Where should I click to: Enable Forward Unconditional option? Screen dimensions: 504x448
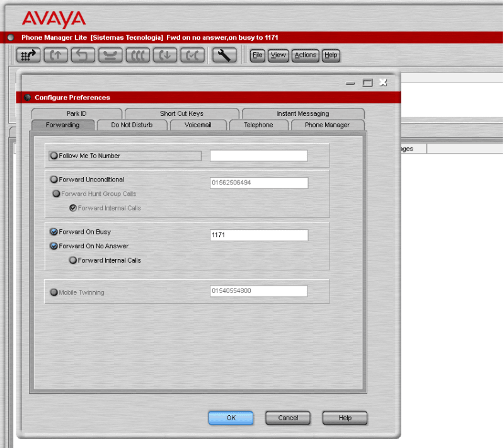(x=54, y=180)
